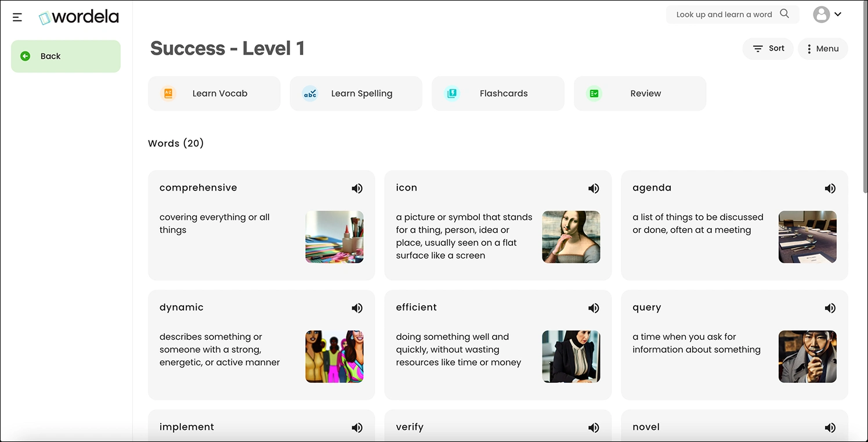Play audio for the word novel

[830, 427]
